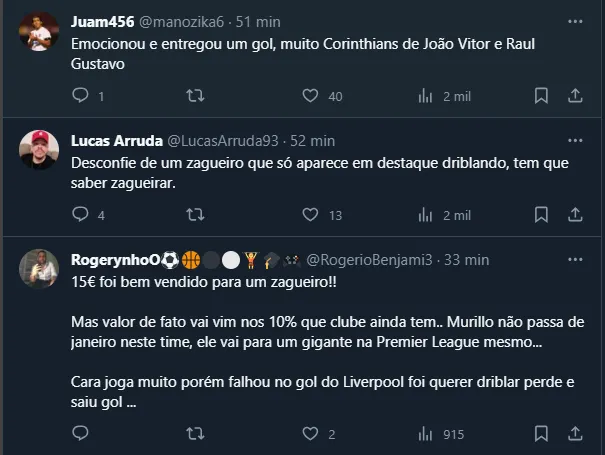Retweet Lucas Arruda's post
This screenshot has height=455, width=605.
[197, 214]
